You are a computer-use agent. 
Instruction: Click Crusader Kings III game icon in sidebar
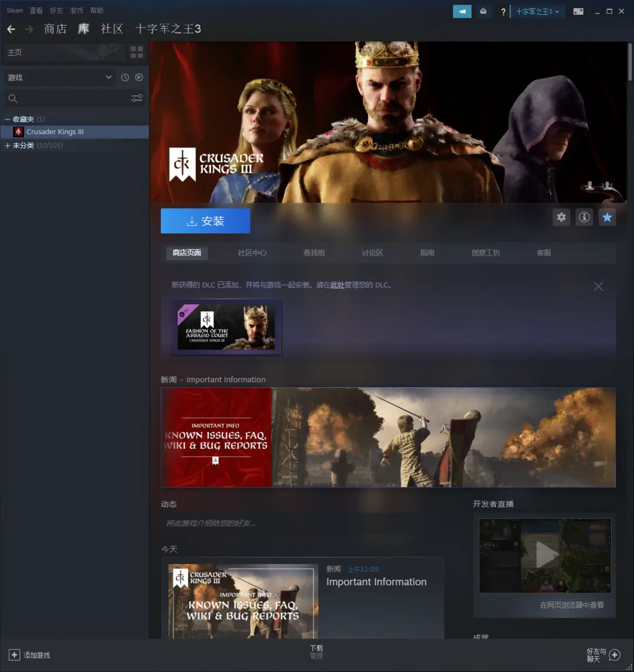(18, 132)
